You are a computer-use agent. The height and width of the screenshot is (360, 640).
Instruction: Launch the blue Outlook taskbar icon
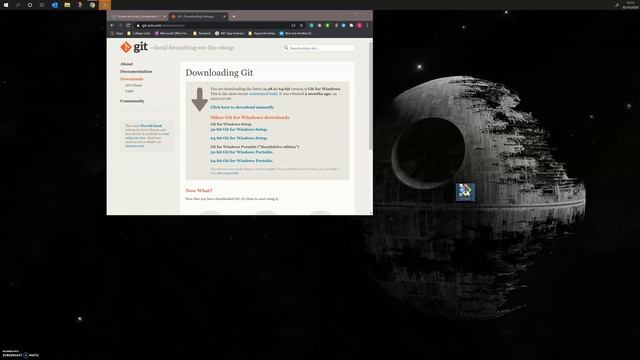pos(55,5)
